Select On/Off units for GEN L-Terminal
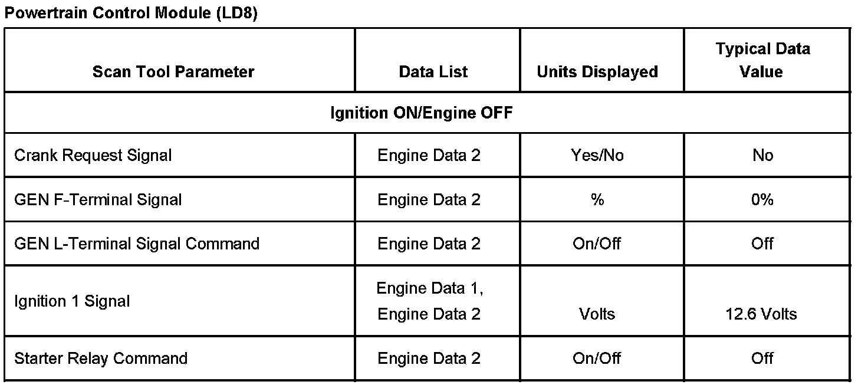The image size is (868, 388). click(x=597, y=244)
